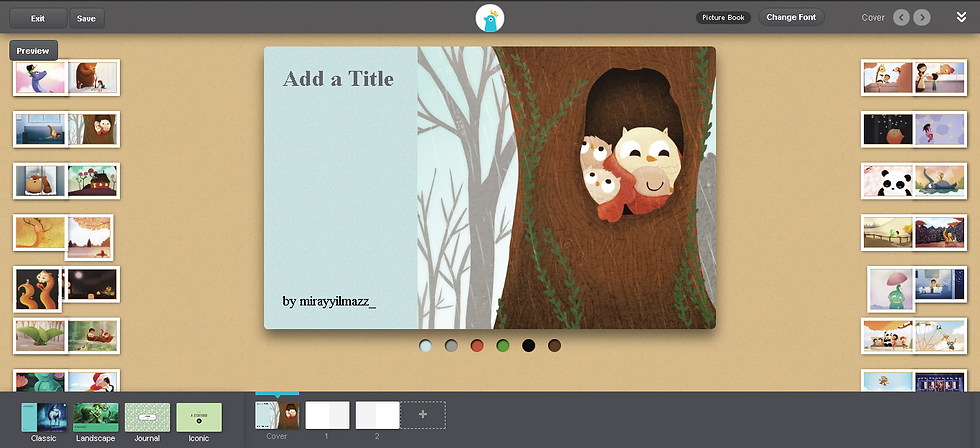Choose the red-orange cover color
Viewport: 980px width, 448px height.
[477, 346]
